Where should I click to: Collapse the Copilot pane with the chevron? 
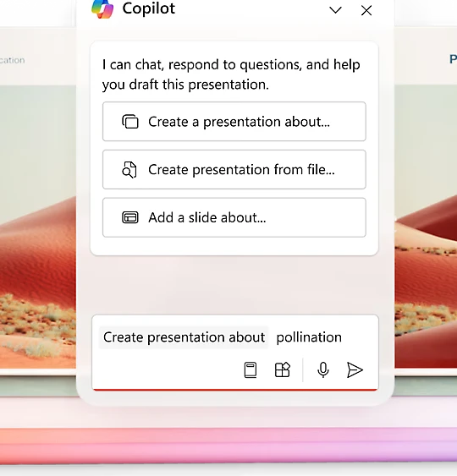coord(335,10)
